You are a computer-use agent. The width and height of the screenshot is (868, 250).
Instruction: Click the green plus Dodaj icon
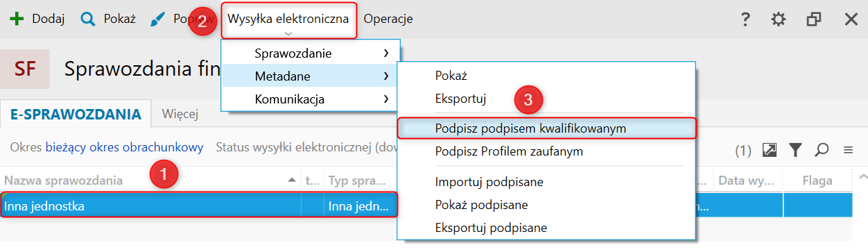[x=17, y=19]
